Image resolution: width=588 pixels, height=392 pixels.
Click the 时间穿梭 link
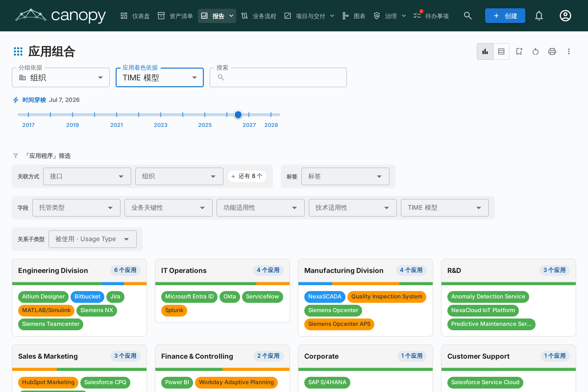(34, 100)
